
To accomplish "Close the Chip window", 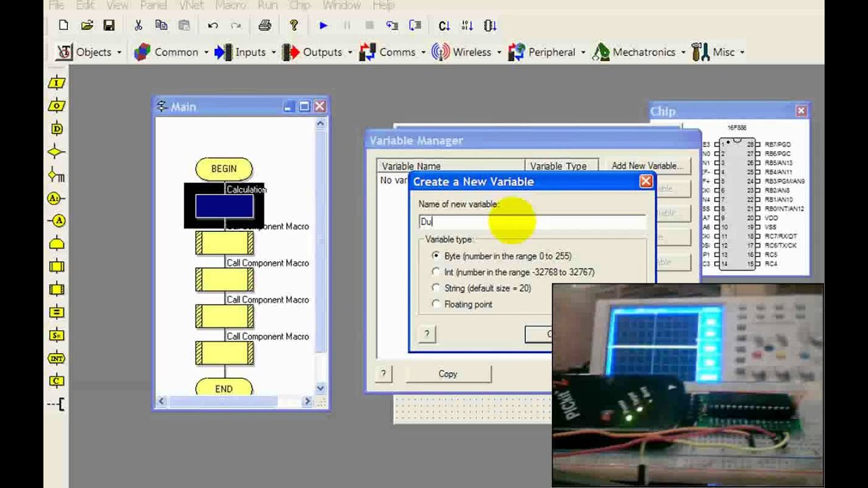I will (802, 110).
